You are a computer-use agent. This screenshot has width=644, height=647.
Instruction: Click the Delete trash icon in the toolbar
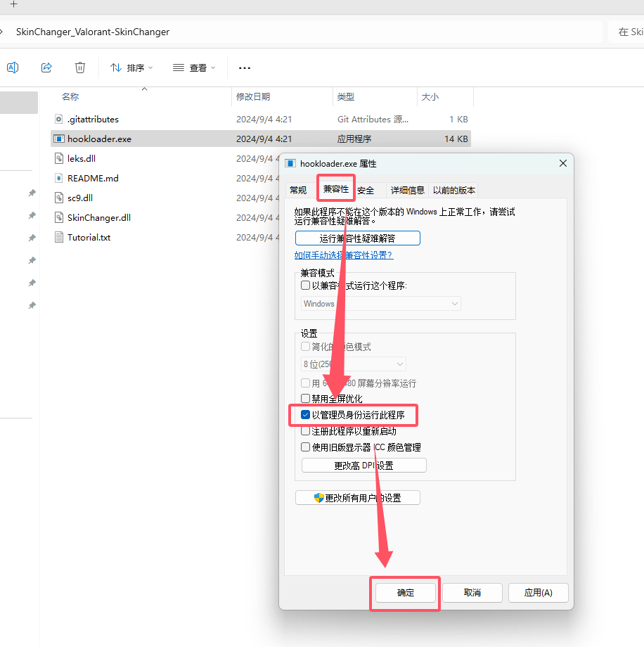click(x=80, y=68)
